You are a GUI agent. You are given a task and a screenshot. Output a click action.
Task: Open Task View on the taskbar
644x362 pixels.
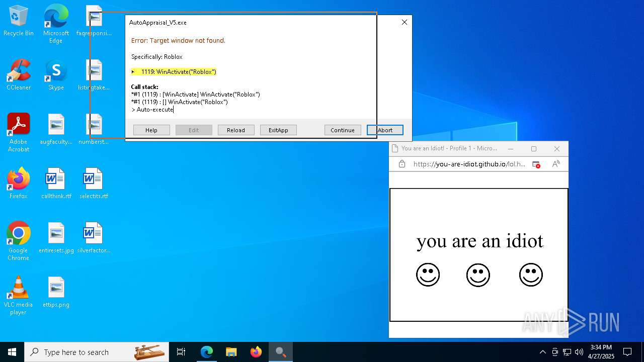(x=181, y=352)
